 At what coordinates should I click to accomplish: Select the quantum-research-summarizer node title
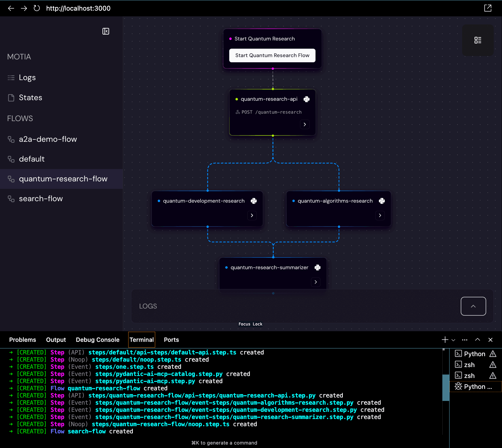269,267
